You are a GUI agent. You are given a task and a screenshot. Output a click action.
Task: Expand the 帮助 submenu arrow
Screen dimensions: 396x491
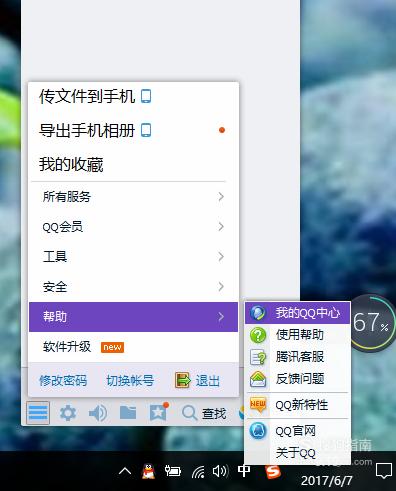pyautogui.click(x=221, y=317)
